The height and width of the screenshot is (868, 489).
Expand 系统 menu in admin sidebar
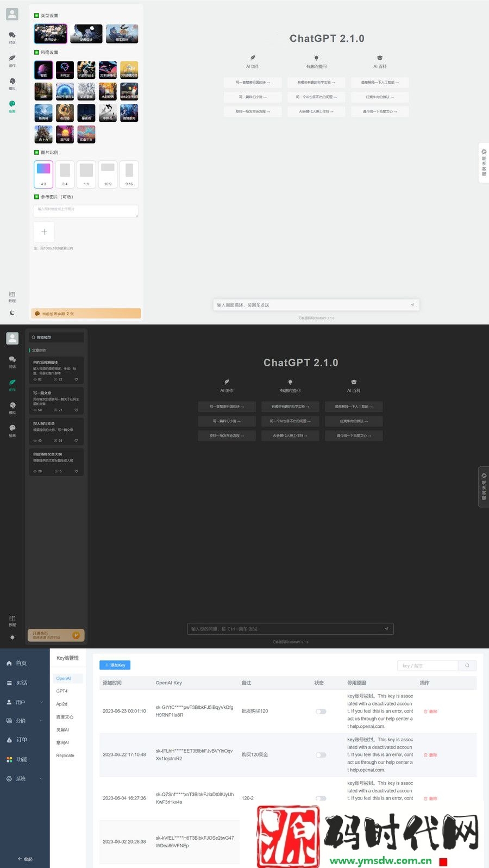[24, 779]
